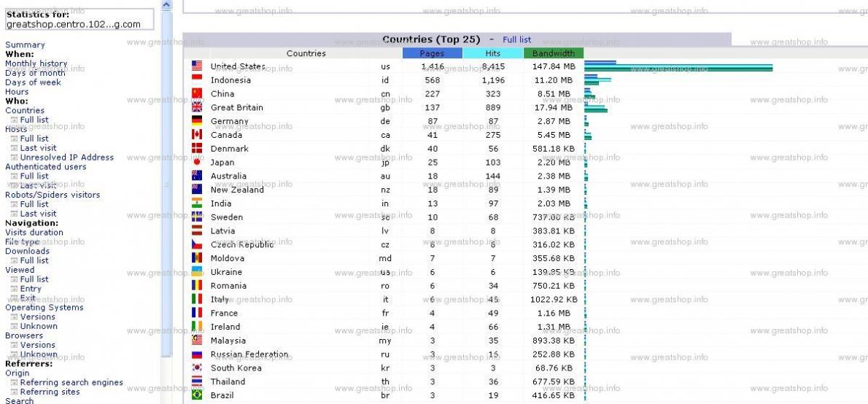
Task: Click the South Korea flag icon
Action: 196,368
